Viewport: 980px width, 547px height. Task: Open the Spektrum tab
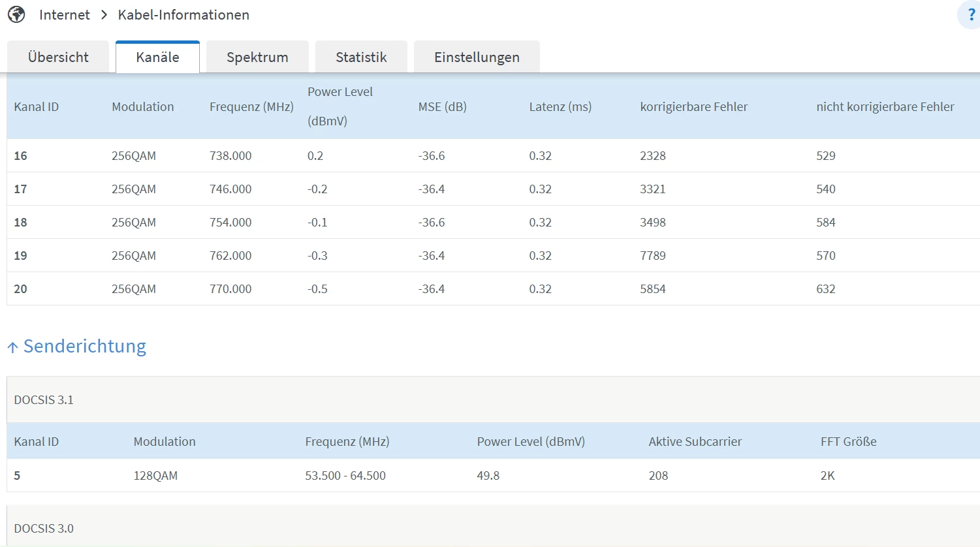point(257,57)
